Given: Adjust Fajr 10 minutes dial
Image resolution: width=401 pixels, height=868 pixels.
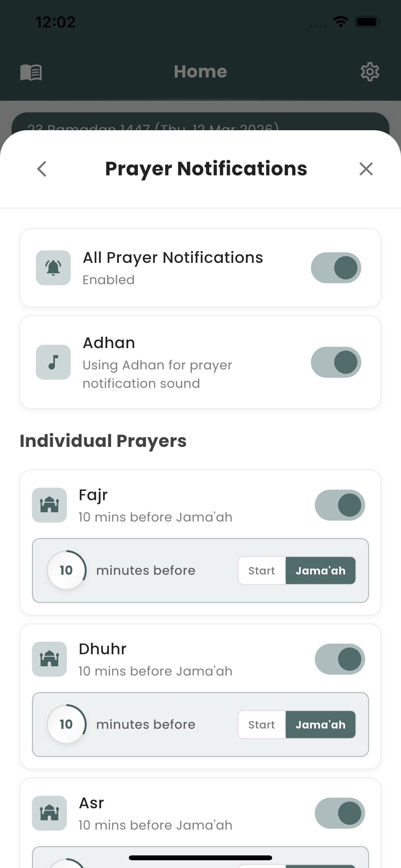Looking at the screenshot, I should point(67,570).
